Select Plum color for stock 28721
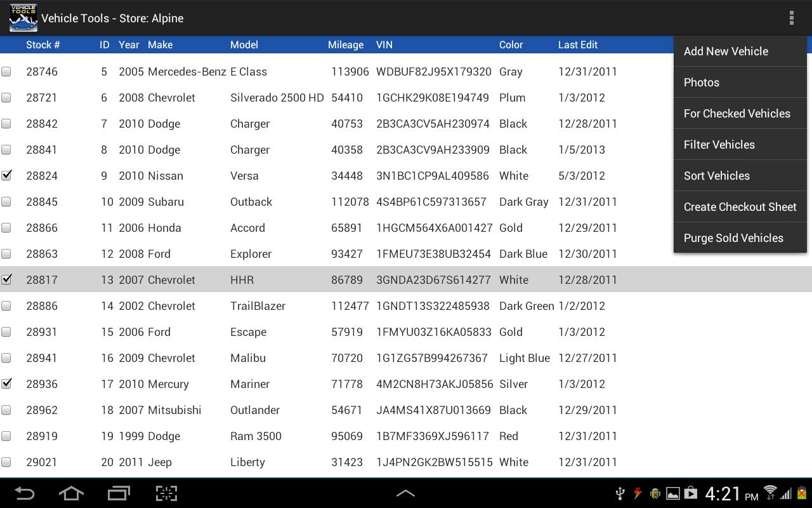This screenshot has width=812, height=508. pos(512,98)
